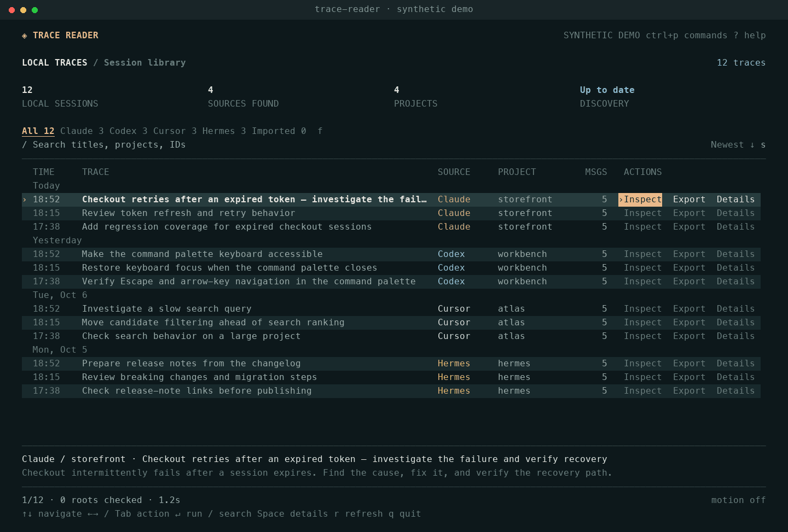Open ctrl+p commands palette
Viewport: 788px width, 532px height.
(687, 36)
